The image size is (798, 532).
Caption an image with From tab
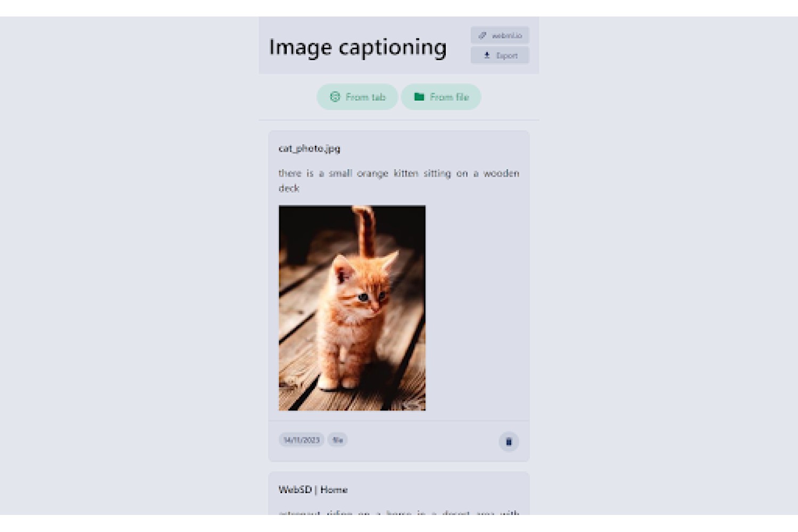pos(357,97)
